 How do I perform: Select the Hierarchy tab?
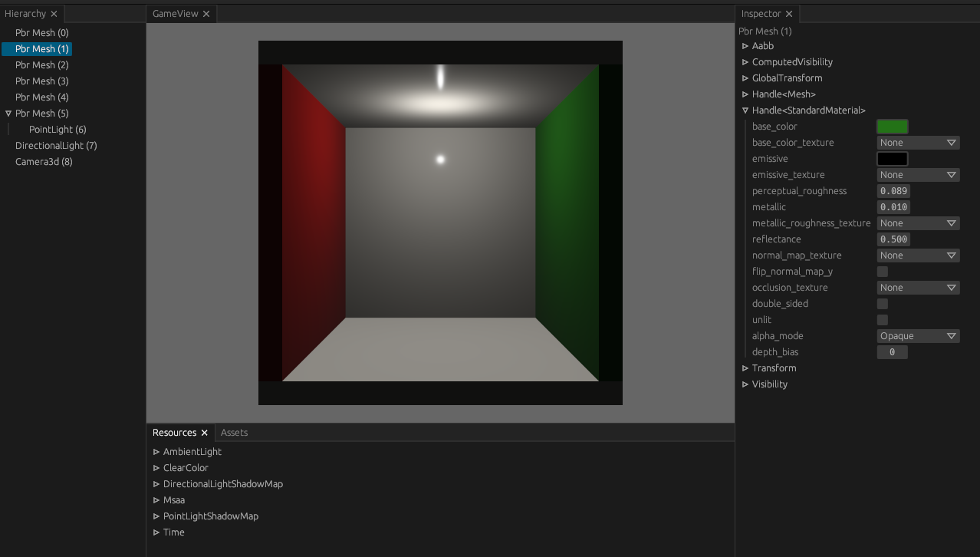click(25, 14)
